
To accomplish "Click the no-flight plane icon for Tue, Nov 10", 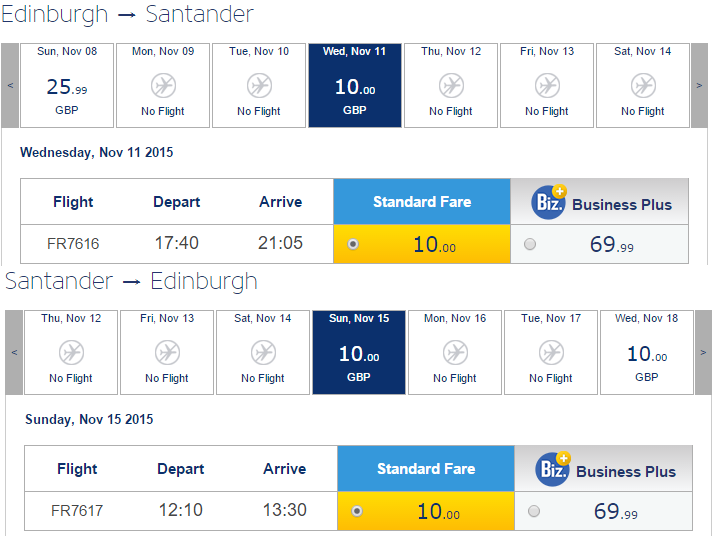I will click(259, 86).
